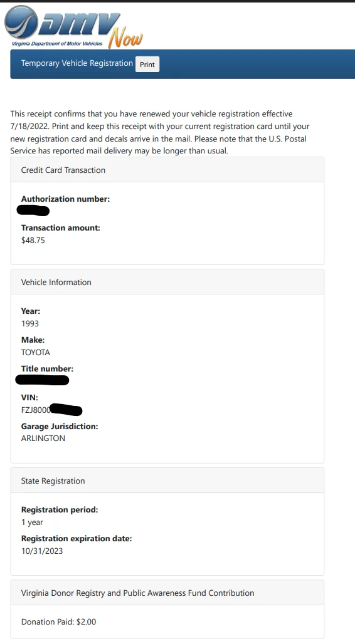The width and height of the screenshot is (355, 644).
Task: Click the garage jurisdiction ARLINGTON
Action: [x=43, y=439]
